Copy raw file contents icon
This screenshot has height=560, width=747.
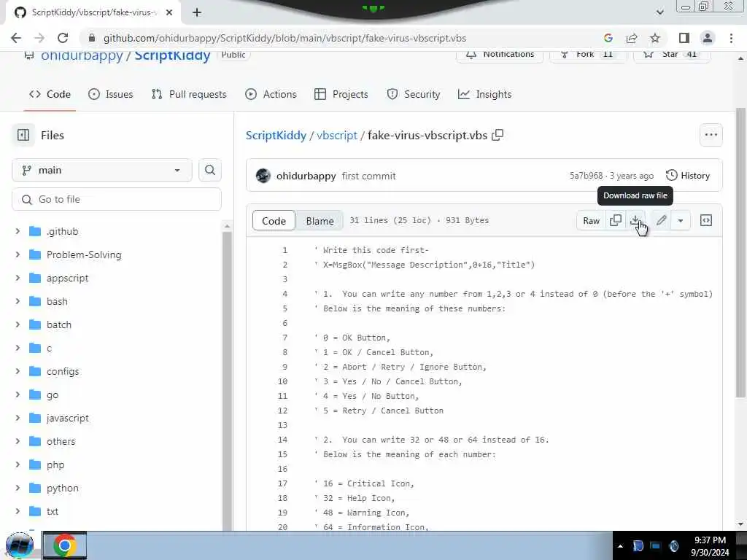click(616, 220)
